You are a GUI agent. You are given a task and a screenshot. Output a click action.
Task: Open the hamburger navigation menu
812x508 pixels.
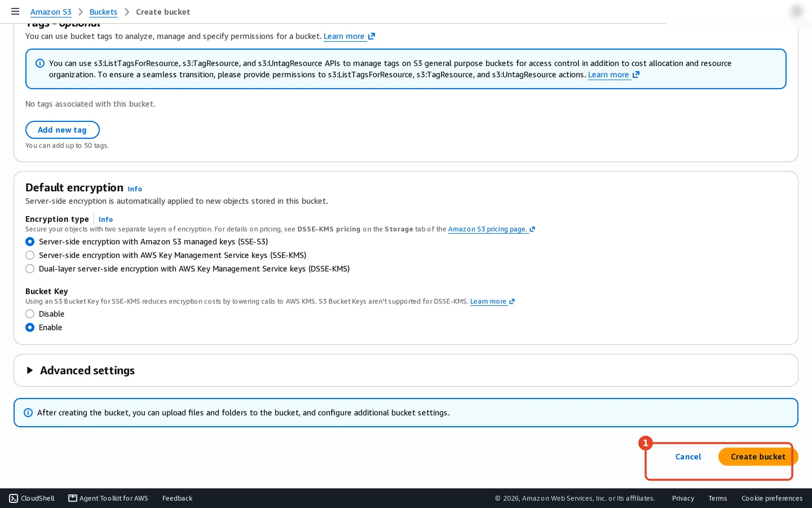[x=15, y=11]
